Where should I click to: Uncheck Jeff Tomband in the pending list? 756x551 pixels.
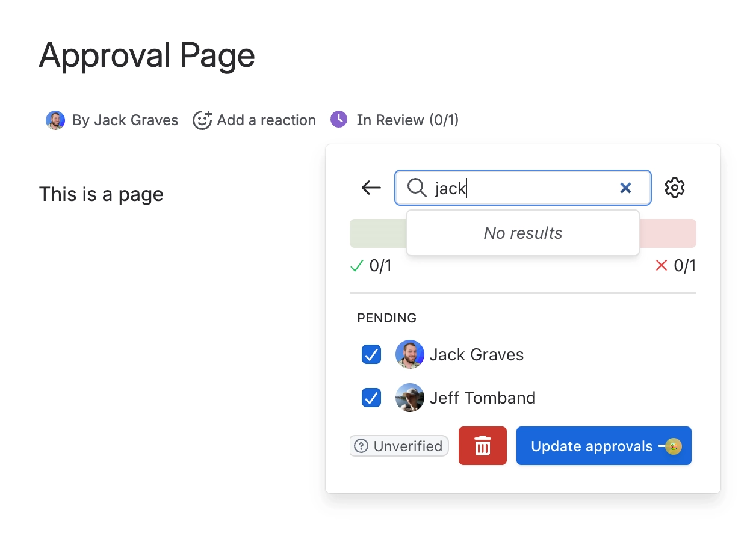371,398
